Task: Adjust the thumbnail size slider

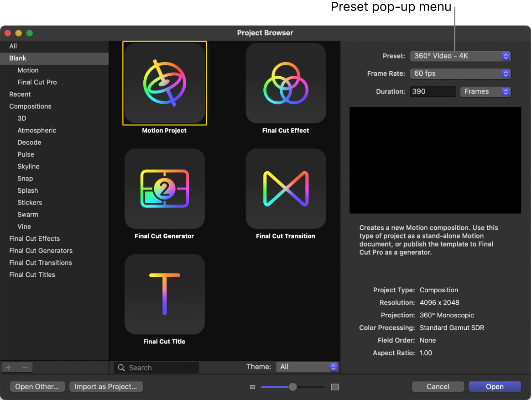Action: click(x=292, y=387)
